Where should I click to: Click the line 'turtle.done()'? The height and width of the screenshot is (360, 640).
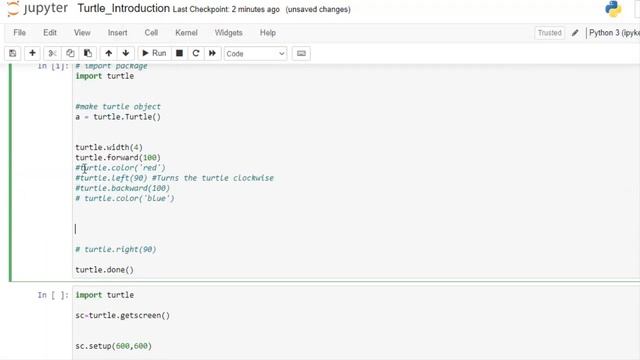pyautogui.click(x=104, y=270)
